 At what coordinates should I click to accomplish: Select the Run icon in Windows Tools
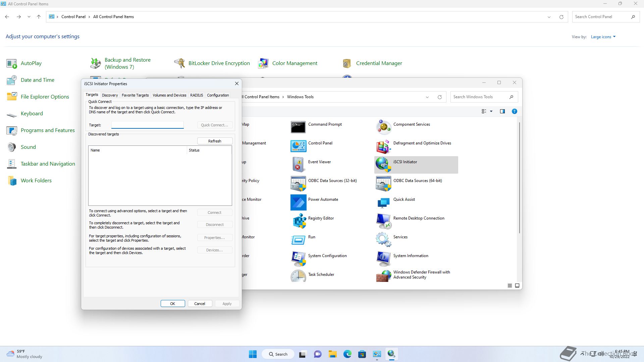298,240
